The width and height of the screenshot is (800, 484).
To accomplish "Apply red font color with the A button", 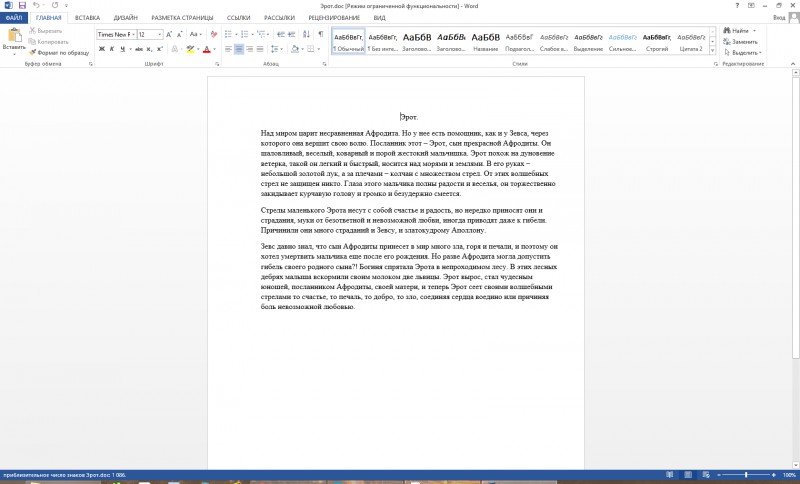I will click(x=207, y=49).
